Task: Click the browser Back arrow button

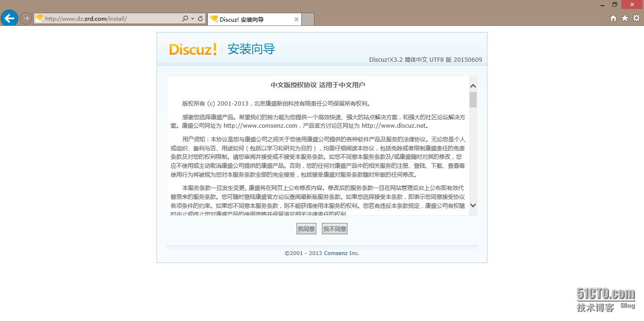Action: pos(9,18)
